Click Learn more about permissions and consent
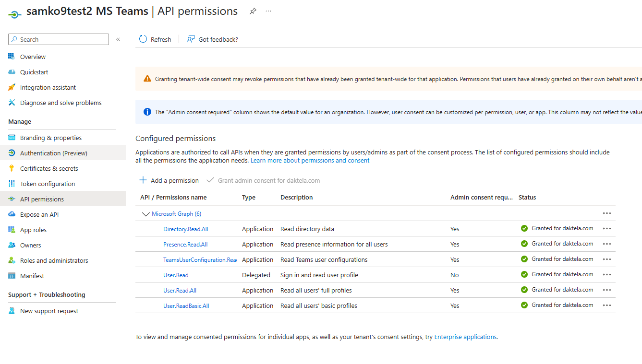The width and height of the screenshot is (642, 364). [310, 161]
